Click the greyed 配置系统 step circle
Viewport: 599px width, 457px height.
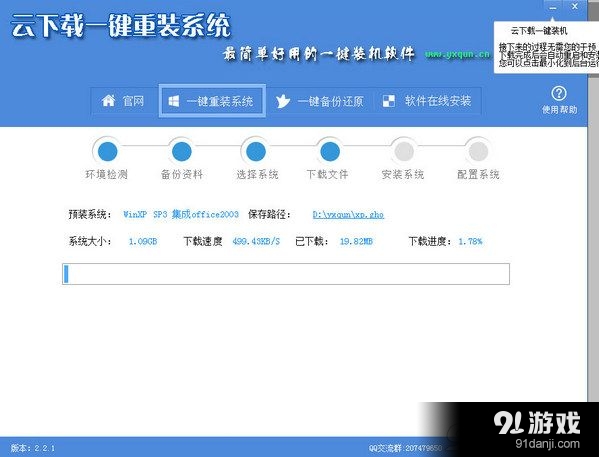click(x=478, y=151)
